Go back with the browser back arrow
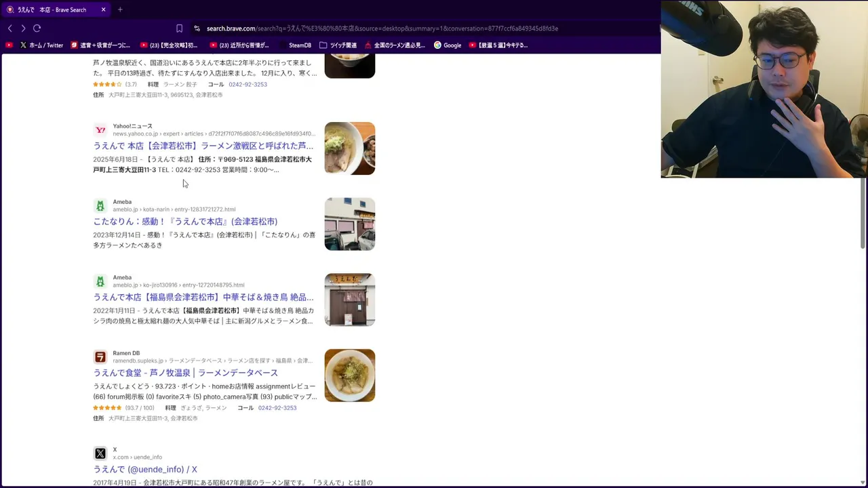The width and height of the screenshot is (868, 488). tap(9, 28)
